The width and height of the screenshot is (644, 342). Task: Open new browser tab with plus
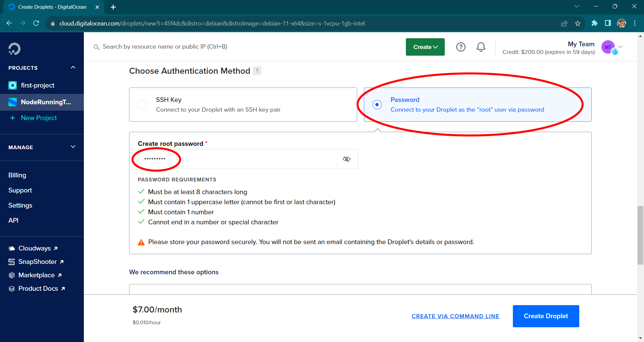pos(113,7)
